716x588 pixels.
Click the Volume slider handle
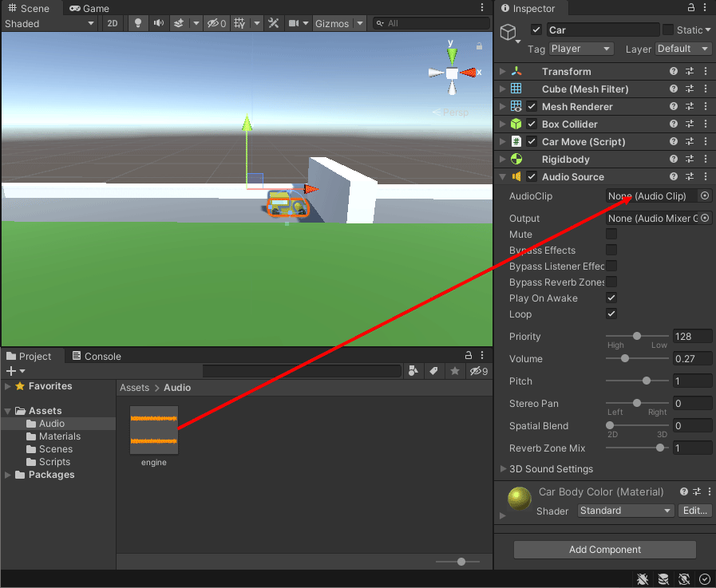[624, 359]
